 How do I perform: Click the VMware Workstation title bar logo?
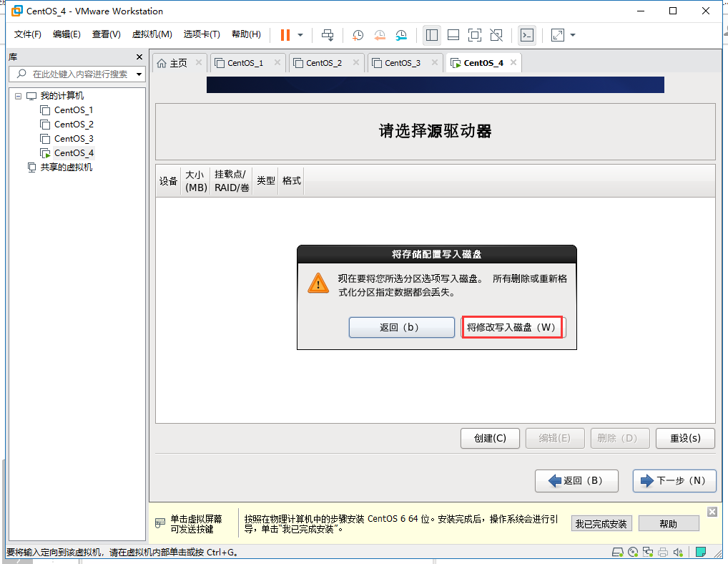pyautogui.click(x=16, y=11)
